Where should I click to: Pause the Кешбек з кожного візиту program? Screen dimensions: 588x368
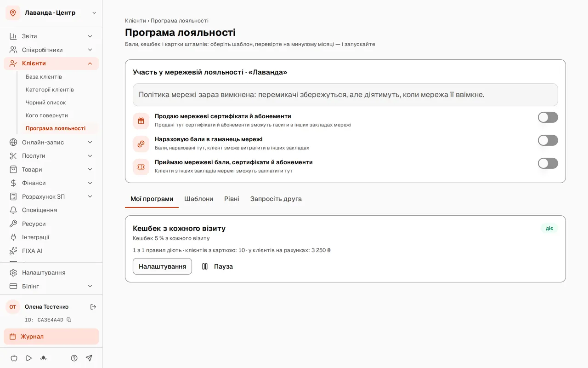pyautogui.click(x=217, y=266)
